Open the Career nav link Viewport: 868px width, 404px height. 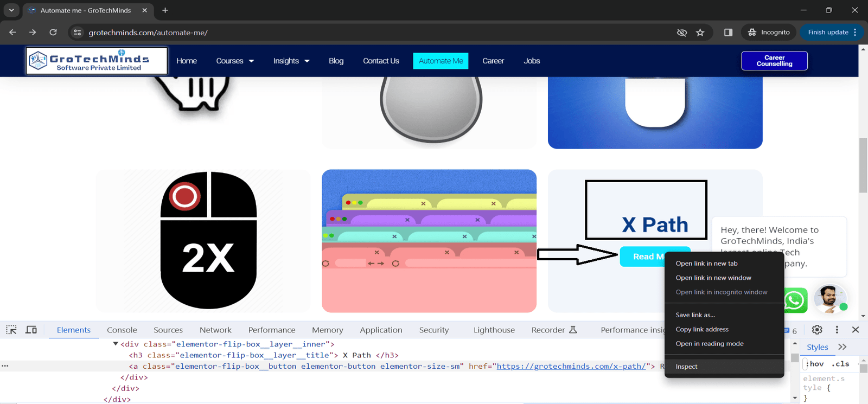[x=493, y=61]
